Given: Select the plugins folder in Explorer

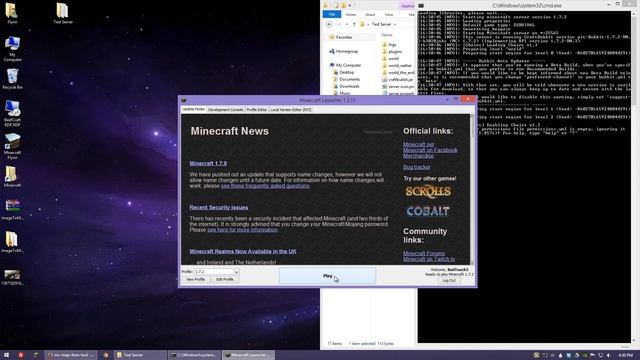Looking at the screenshot, I should point(392,52).
